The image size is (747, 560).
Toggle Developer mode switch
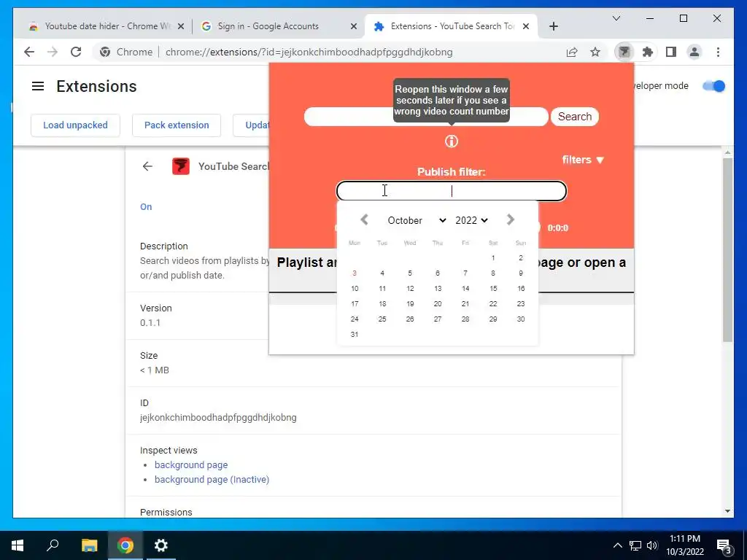[713, 86]
